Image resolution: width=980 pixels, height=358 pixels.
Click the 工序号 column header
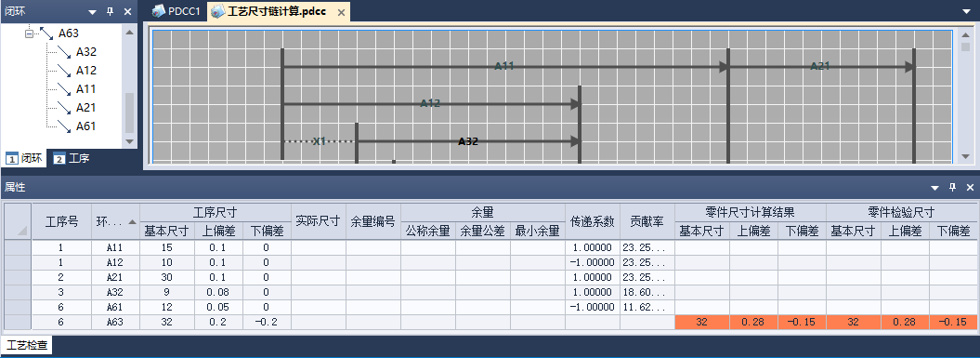coord(61,221)
